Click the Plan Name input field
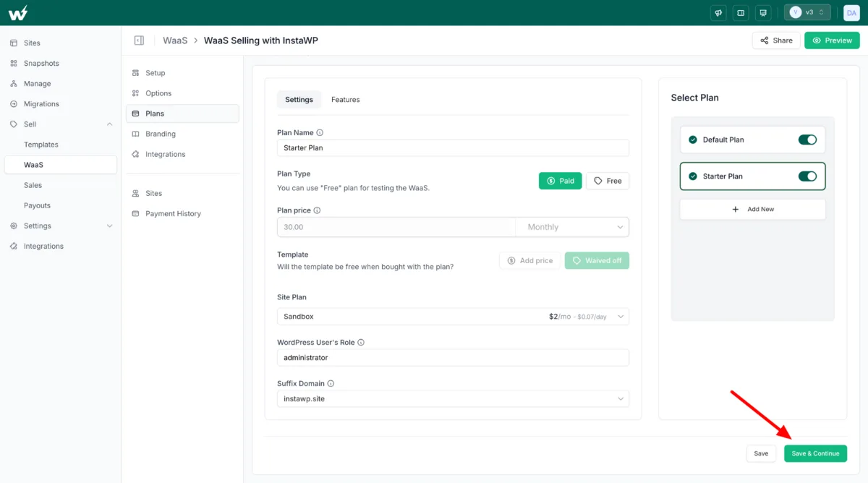 tap(453, 148)
